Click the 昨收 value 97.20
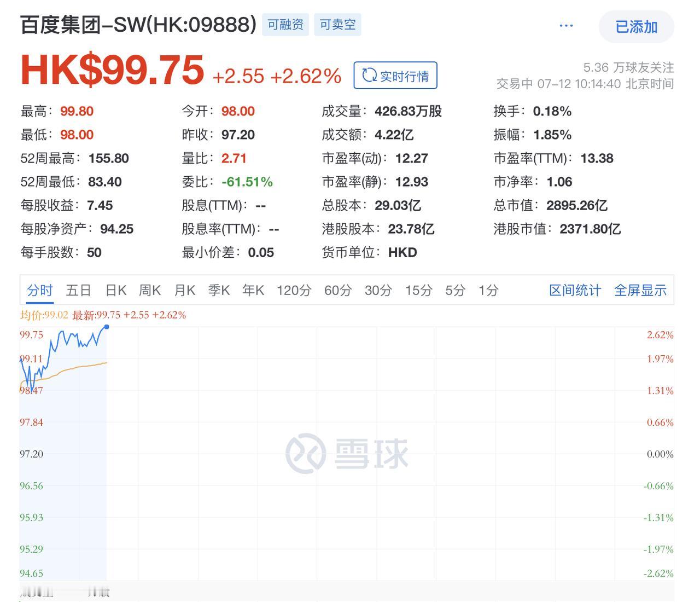700x602 pixels. 238,135
